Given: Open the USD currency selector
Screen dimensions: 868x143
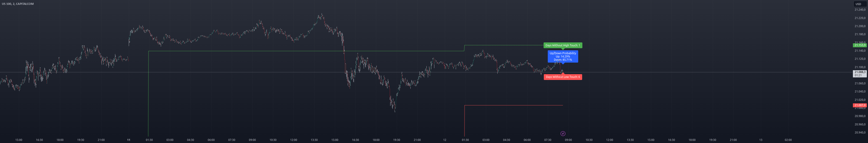Looking at the screenshot, I should tap(860, 4).
